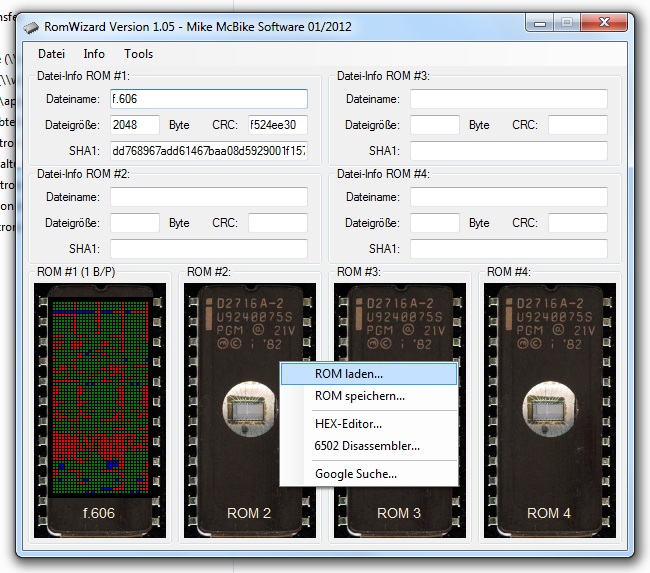This screenshot has height=573, width=650.
Task: Click ROM #1 Dateigröße field showing 2048
Action: tap(134, 125)
